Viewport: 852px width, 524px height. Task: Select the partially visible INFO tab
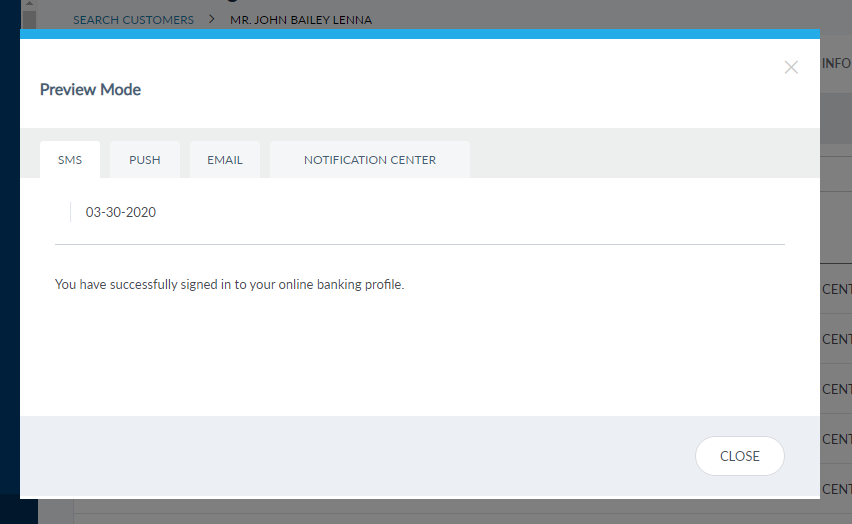(836, 64)
